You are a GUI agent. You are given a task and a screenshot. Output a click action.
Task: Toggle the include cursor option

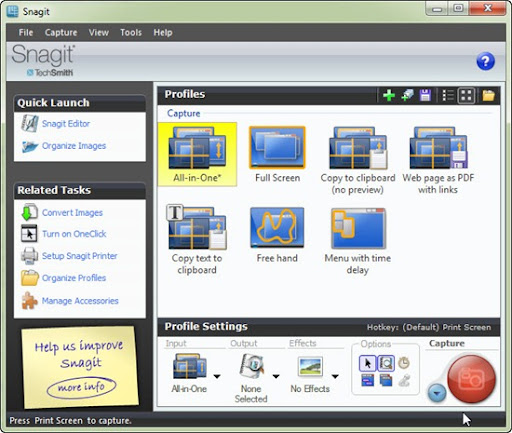point(367,363)
